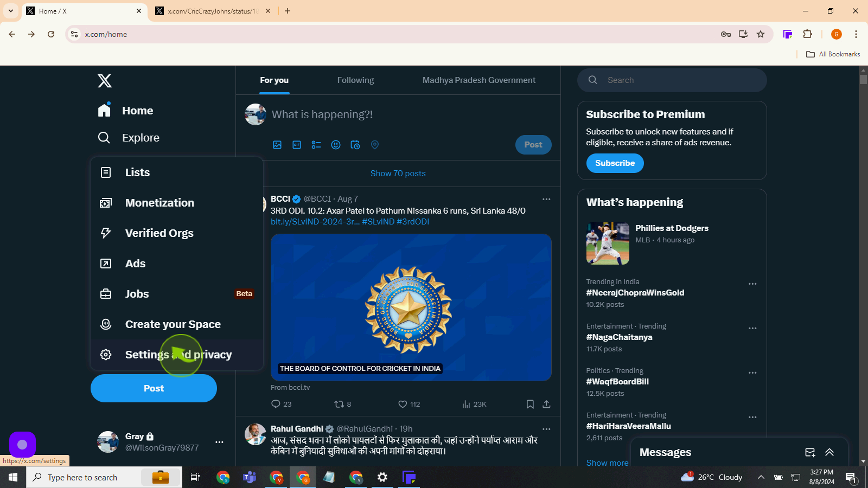Open options for #NeerajChopraWinsGold trend
This screenshot has width=868, height=488.
(752, 284)
